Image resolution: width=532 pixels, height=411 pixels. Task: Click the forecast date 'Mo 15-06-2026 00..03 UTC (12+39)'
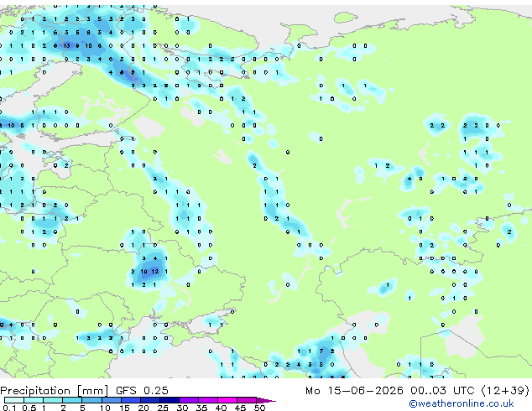pyautogui.click(x=417, y=391)
